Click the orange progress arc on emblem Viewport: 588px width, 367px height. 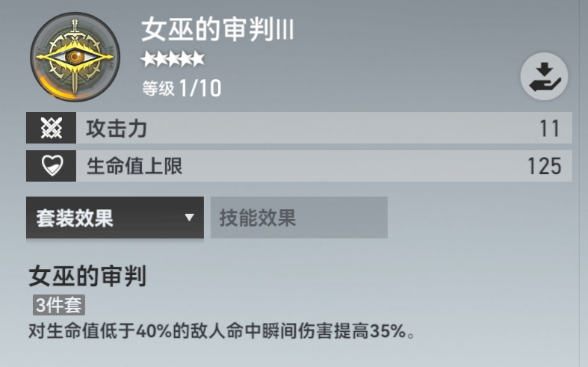click(x=49, y=87)
